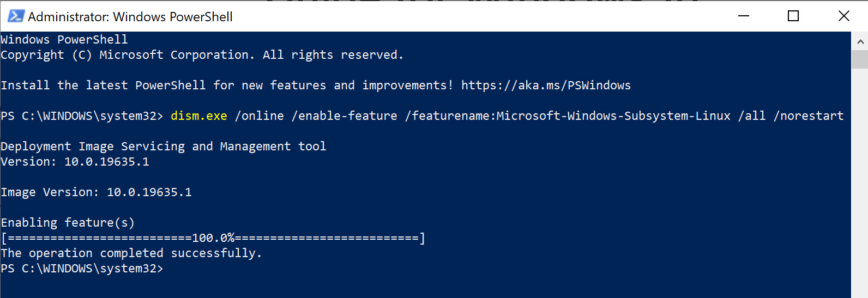Click 'Deployment Image Servicing and Management tool' text
868x298 pixels.
point(164,147)
